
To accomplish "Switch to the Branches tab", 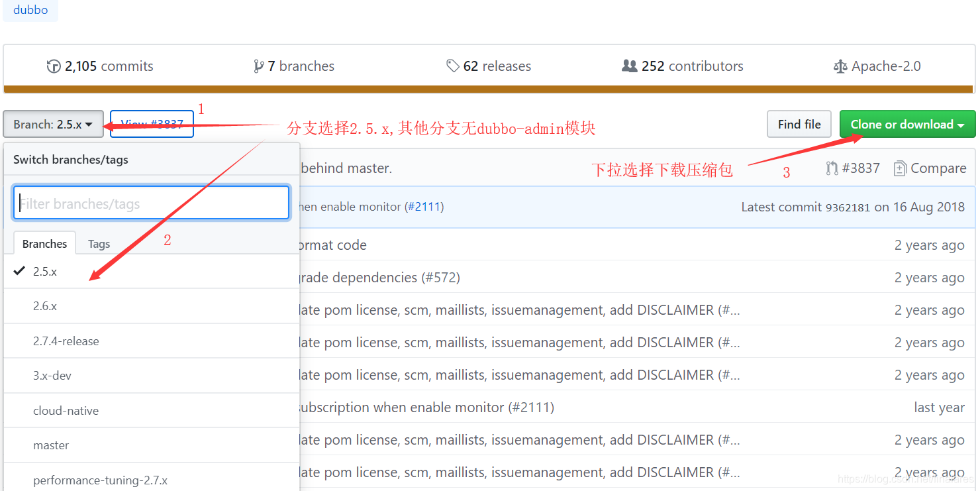I will point(44,243).
